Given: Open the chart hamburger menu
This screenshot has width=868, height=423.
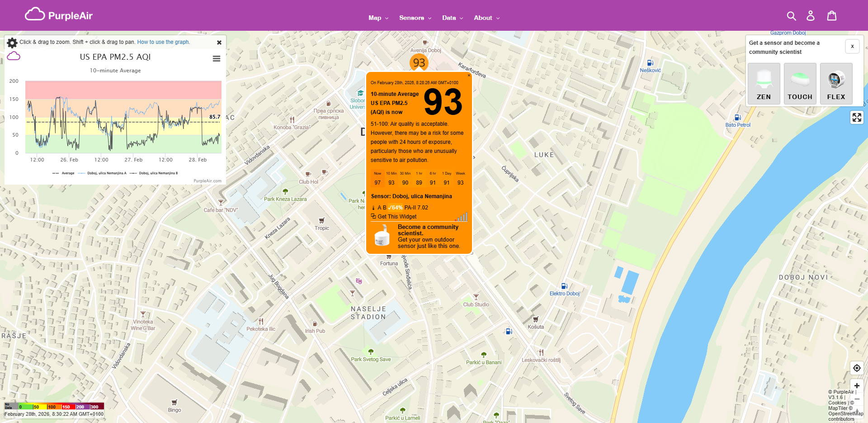Looking at the screenshot, I should 217,58.
